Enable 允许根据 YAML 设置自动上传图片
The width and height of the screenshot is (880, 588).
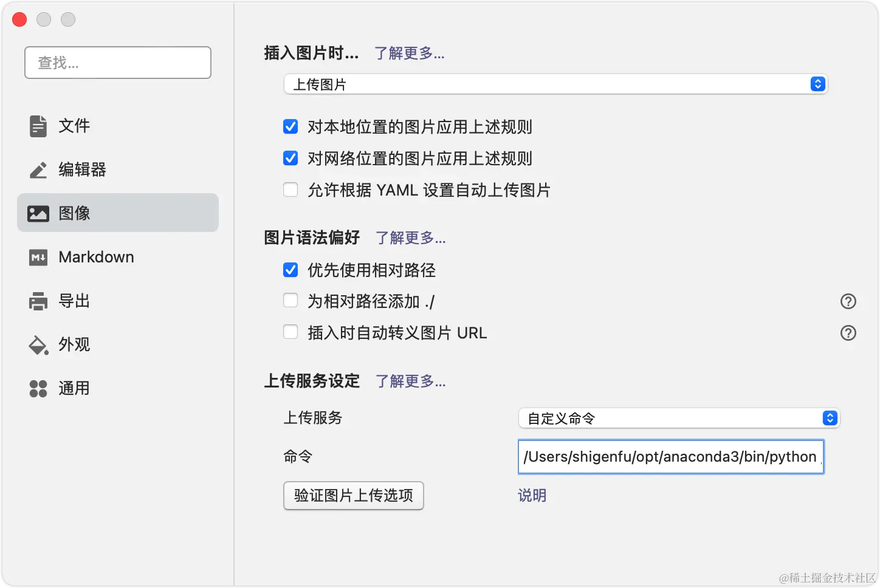(x=290, y=190)
